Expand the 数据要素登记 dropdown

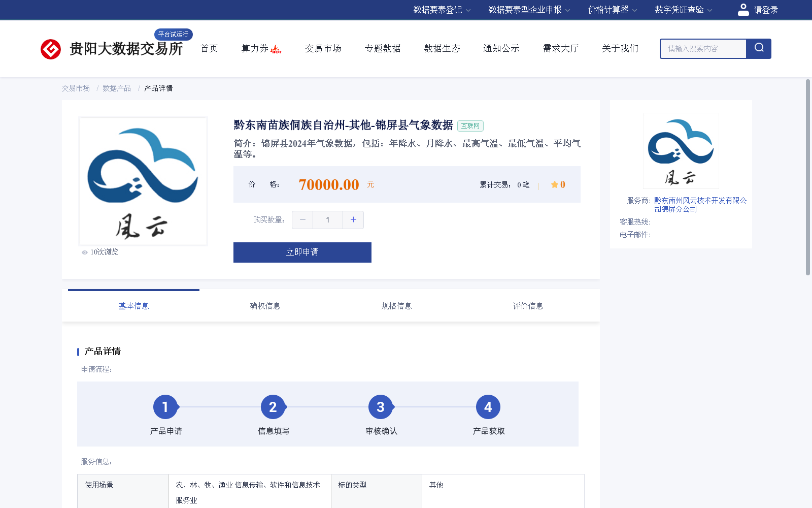click(442, 10)
